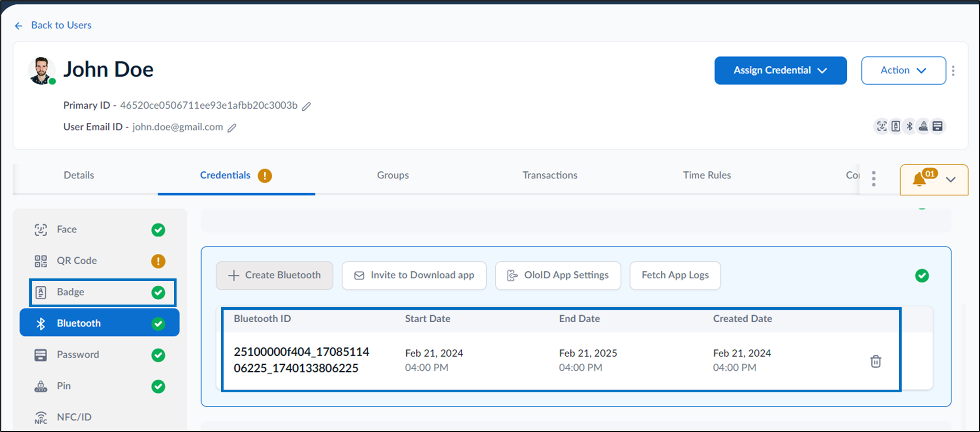The image size is (980, 432).
Task: Open the Time Rules tab
Action: (x=707, y=176)
